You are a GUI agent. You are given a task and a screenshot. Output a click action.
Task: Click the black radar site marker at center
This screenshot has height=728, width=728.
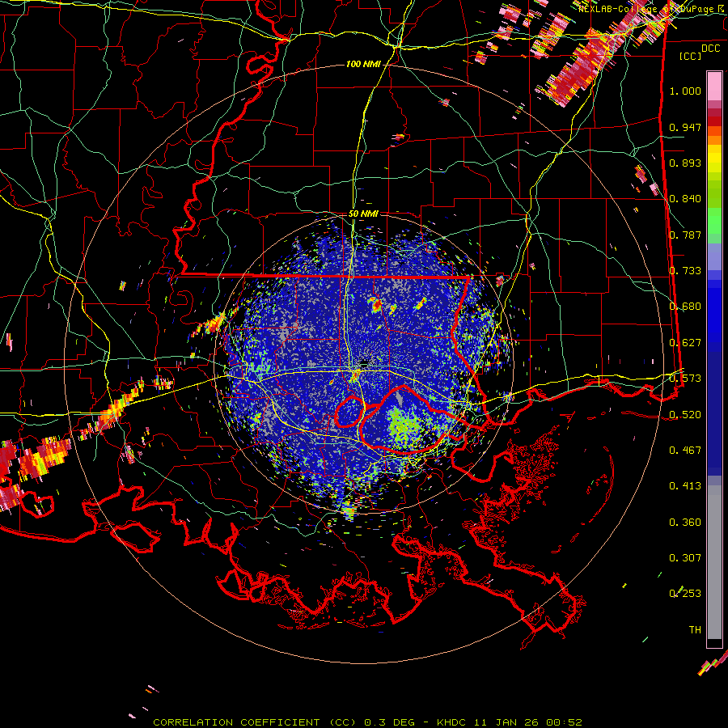click(x=365, y=363)
